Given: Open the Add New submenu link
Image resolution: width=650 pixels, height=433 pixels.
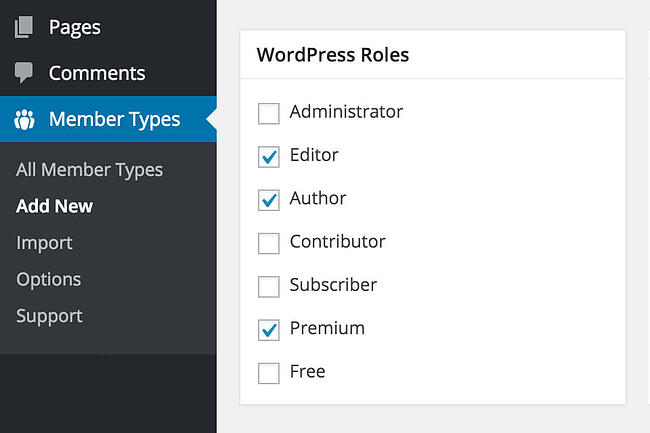Looking at the screenshot, I should (54, 206).
